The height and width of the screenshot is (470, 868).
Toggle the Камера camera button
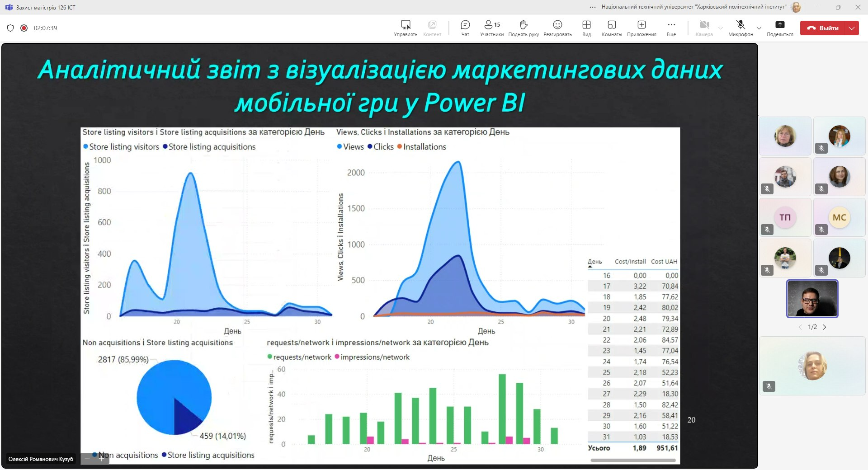point(704,28)
